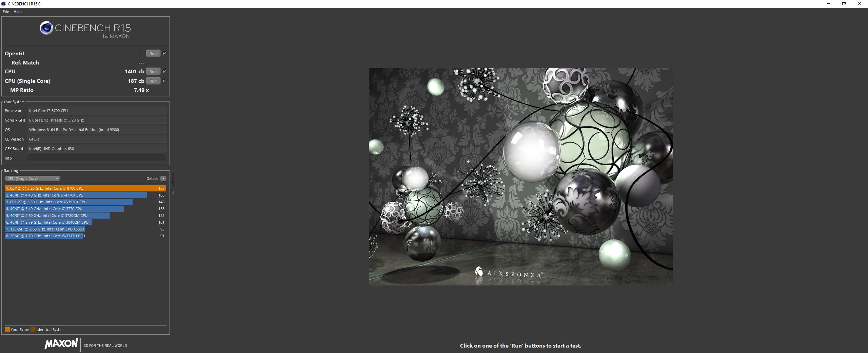The image size is (868, 353).
Task: Run the OpenGL benchmark test
Action: pos(153,54)
